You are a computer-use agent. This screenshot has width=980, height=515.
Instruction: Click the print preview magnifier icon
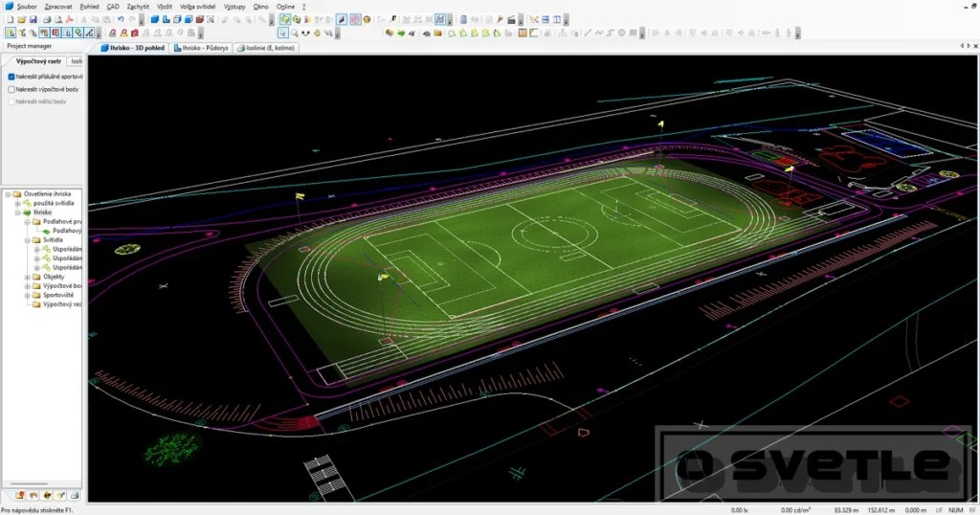pyautogui.click(x=58, y=19)
